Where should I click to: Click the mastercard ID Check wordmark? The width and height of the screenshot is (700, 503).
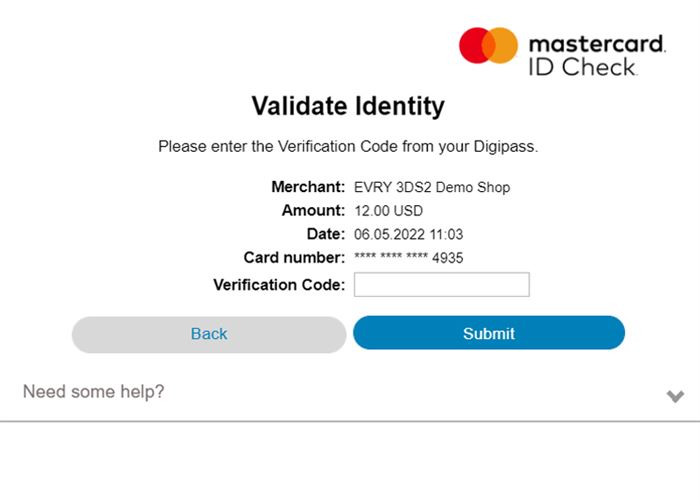tap(597, 55)
